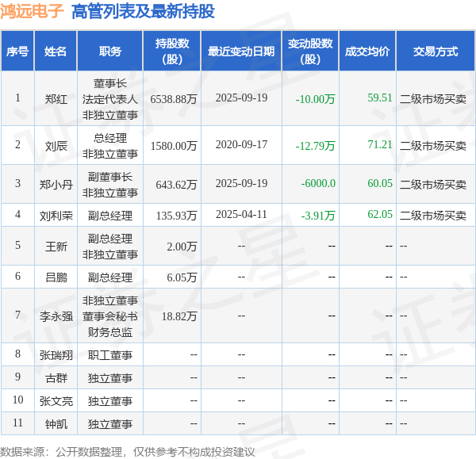Image resolution: width=476 pixels, height=459 pixels.
Task: Click the holding value 18.82万
Action: coord(179,316)
